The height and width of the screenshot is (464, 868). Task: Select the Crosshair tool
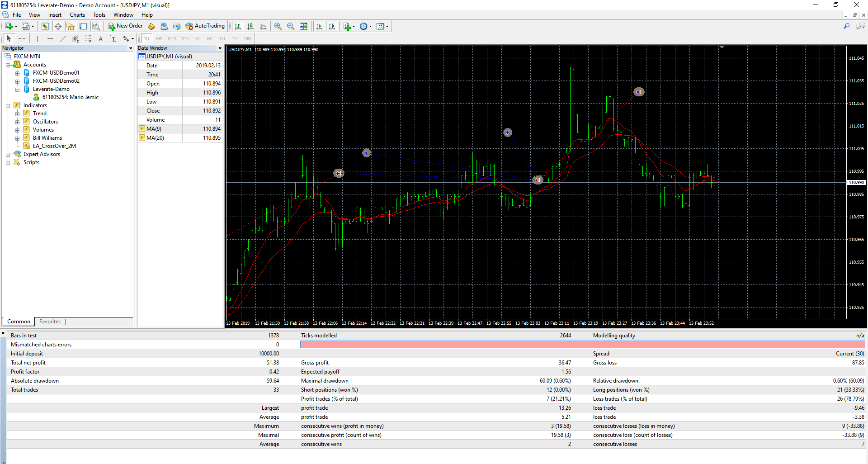point(22,38)
